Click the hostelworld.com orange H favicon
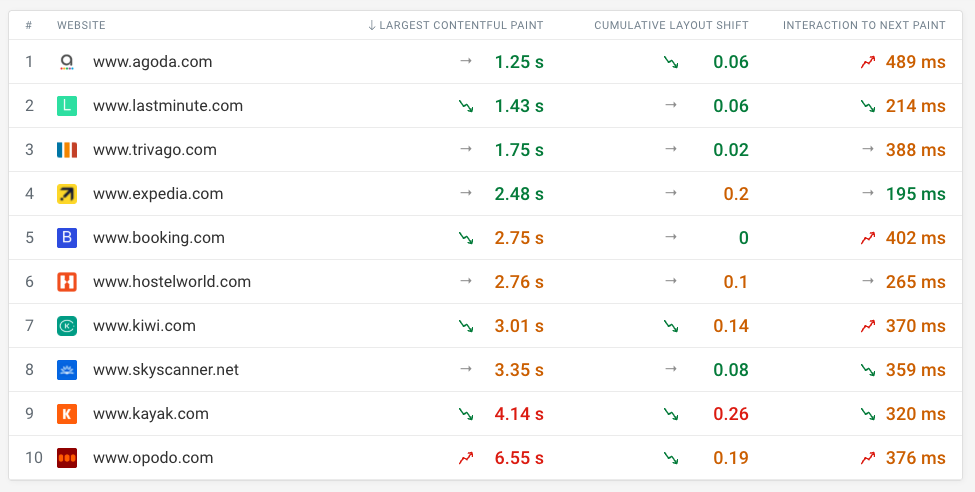975x492 pixels. tap(67, 282)
